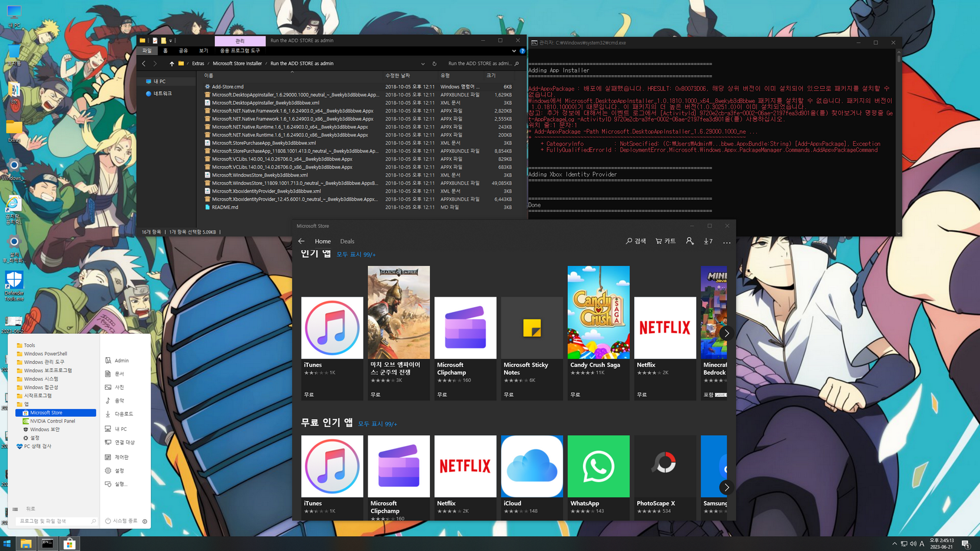The width and height of the screenshot is (980, 551).
Task: Click the arrow beside 시스템 종료 for shutdown options
Action: click(x=145, y=521)
